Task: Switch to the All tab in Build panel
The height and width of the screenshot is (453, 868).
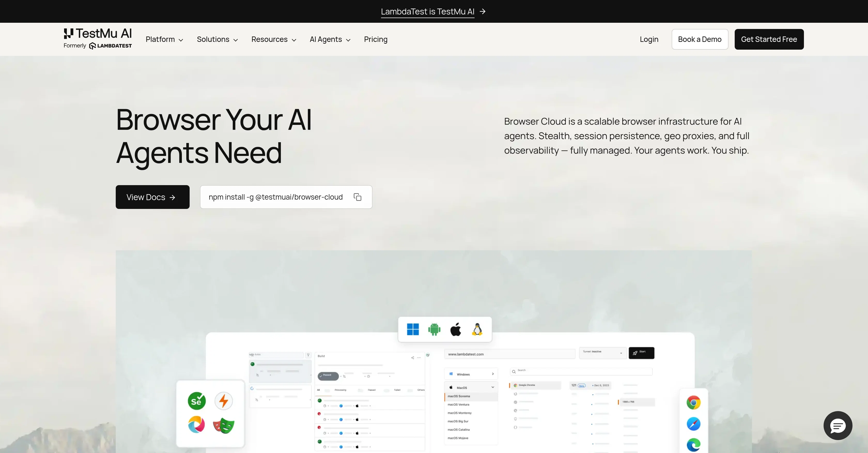Action: tap(319, 390)
